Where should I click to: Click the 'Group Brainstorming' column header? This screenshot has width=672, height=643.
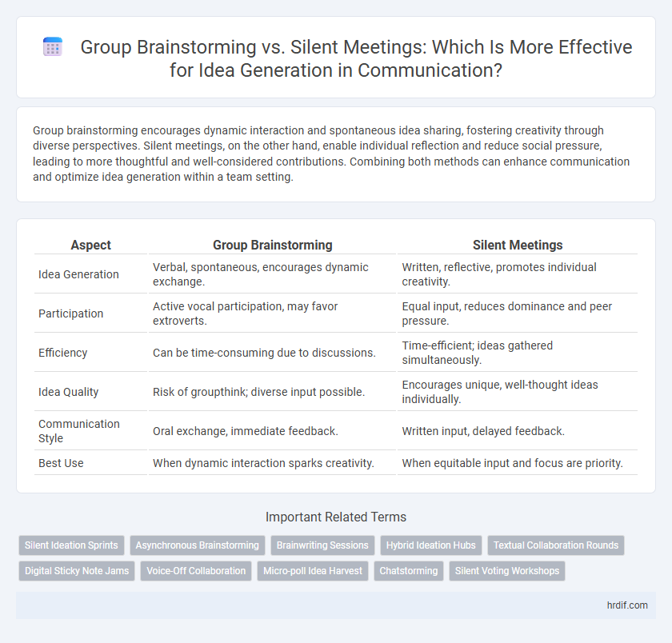pyautogui.click(x=273, y=245)
